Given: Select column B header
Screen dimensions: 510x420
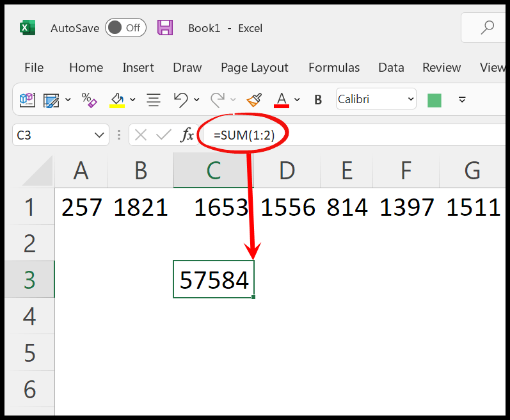Looking at the screenshot, I should [141, 170].
